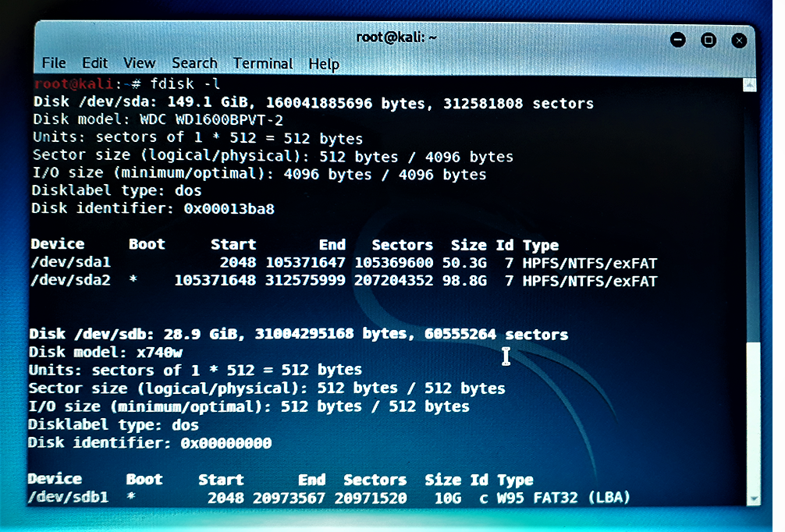The height and width of the screenshot is (532, 785).
Task: Click sdb1 end sector '20973567'
Action: [x=289, y=498]
